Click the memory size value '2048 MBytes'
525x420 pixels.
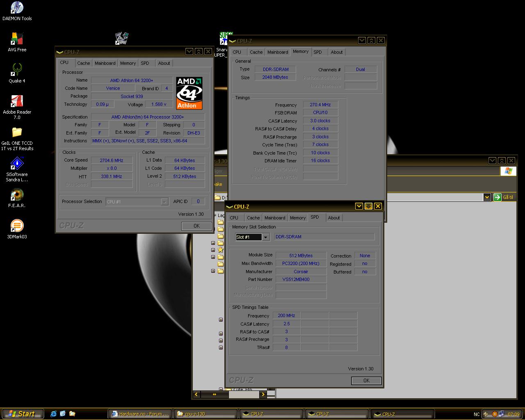coord(275,77)
